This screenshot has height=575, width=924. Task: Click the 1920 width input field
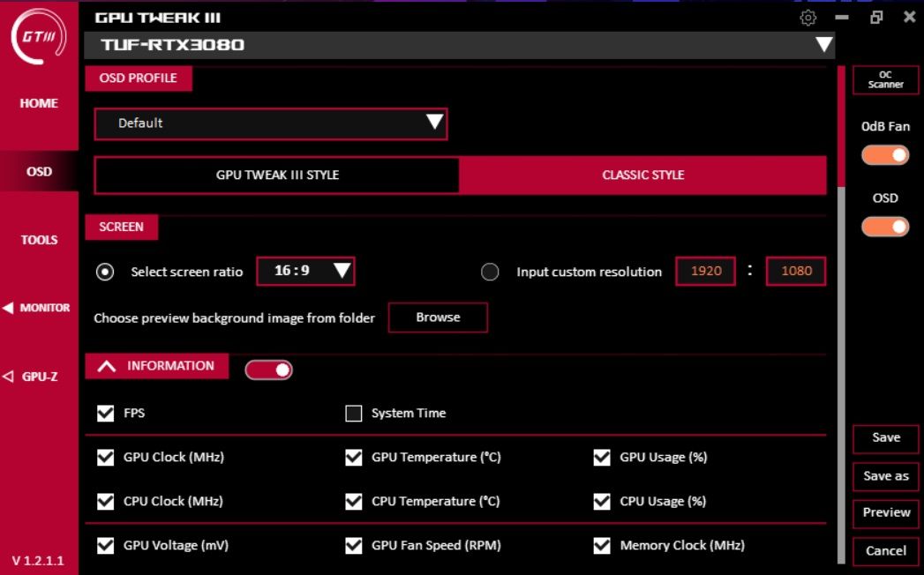click(x=705, y=271)
